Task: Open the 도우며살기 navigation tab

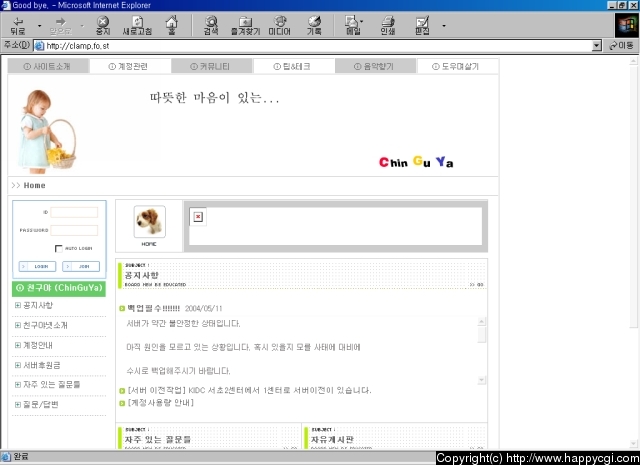Action: [456, 67]
